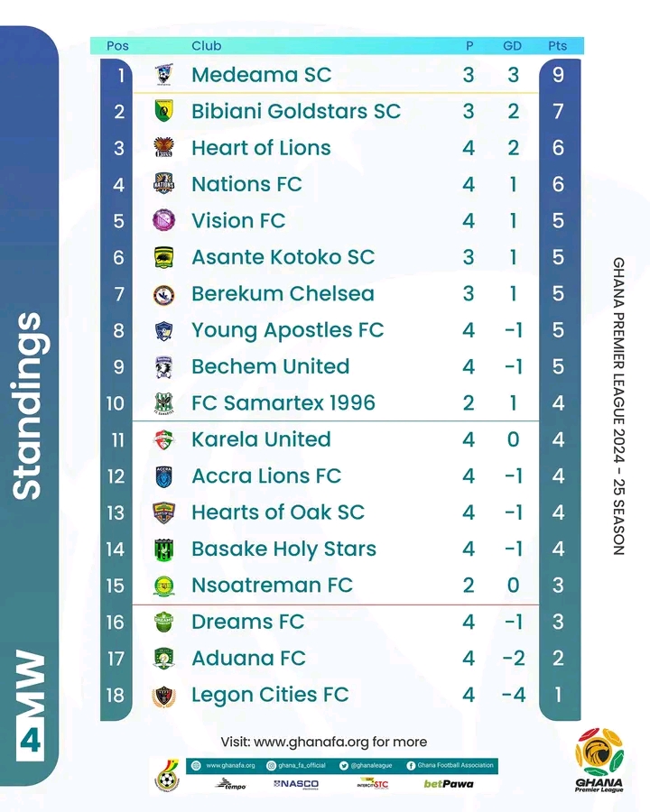Click the Hearts of Oak SC crest
Image resolution: width=650 pixels, height=812 pixels.
pyautogui.click(x=163, y=512)
